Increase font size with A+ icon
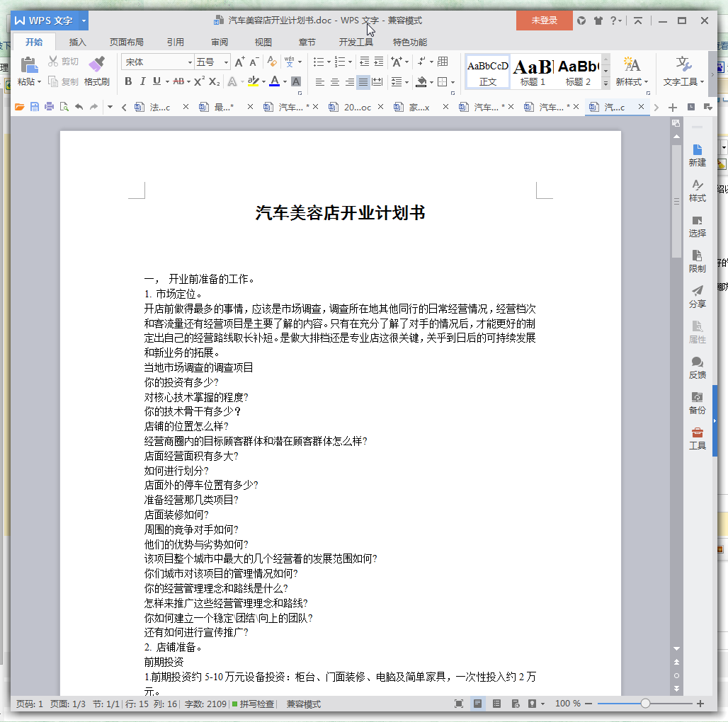The height and width of the screenshot is (722, 728). pyautogui.click(x=239, y=62)
